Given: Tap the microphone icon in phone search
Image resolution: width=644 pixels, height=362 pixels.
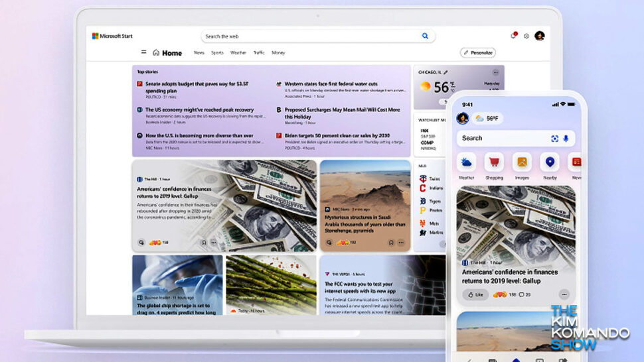Looking at the screenshot, I should point(566,139).
